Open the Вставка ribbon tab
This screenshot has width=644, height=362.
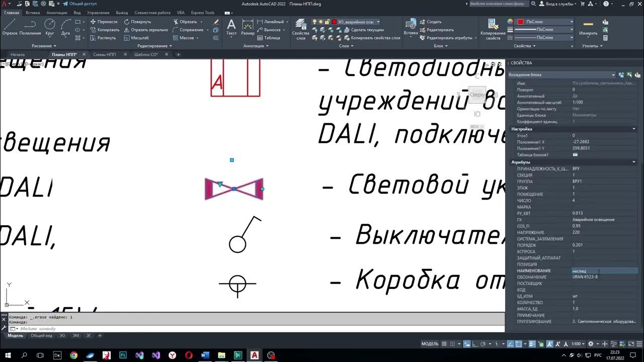click(x=33, y=13)
